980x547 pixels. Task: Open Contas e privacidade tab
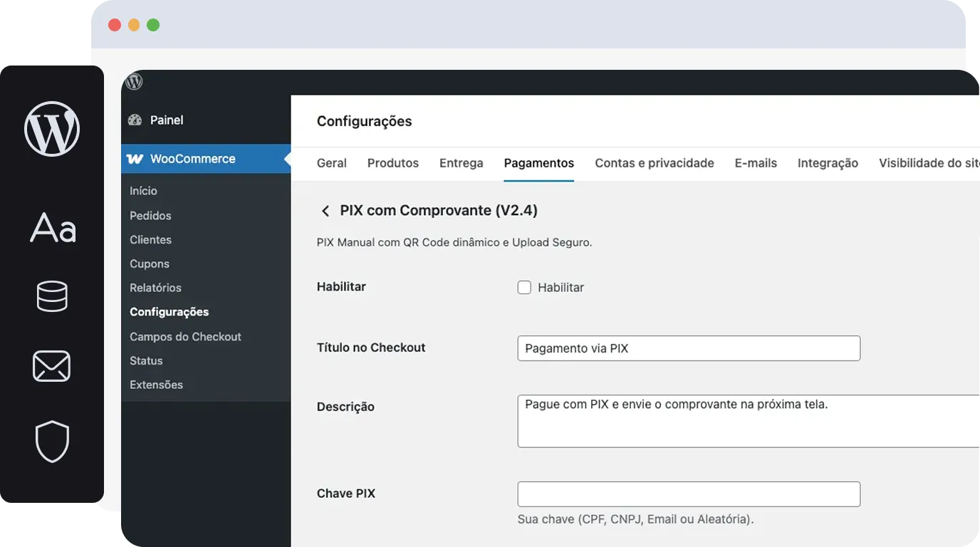point(655,163)
